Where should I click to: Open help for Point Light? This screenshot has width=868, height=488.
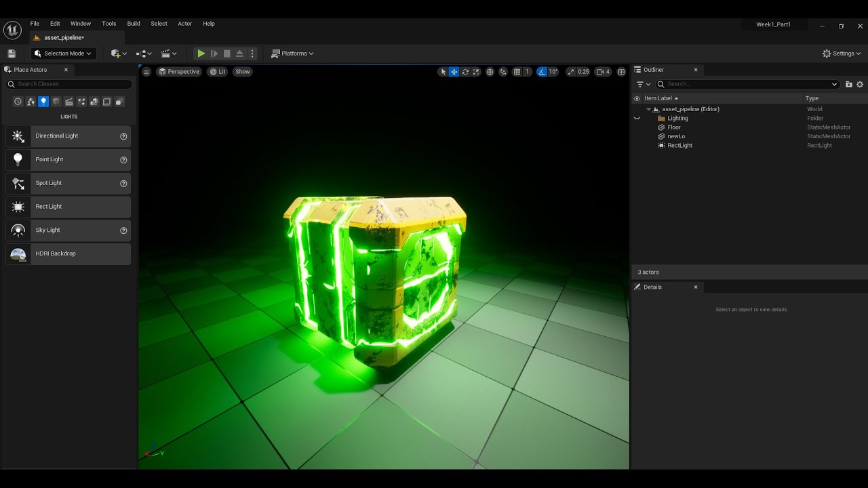click(x=123, y=160)
